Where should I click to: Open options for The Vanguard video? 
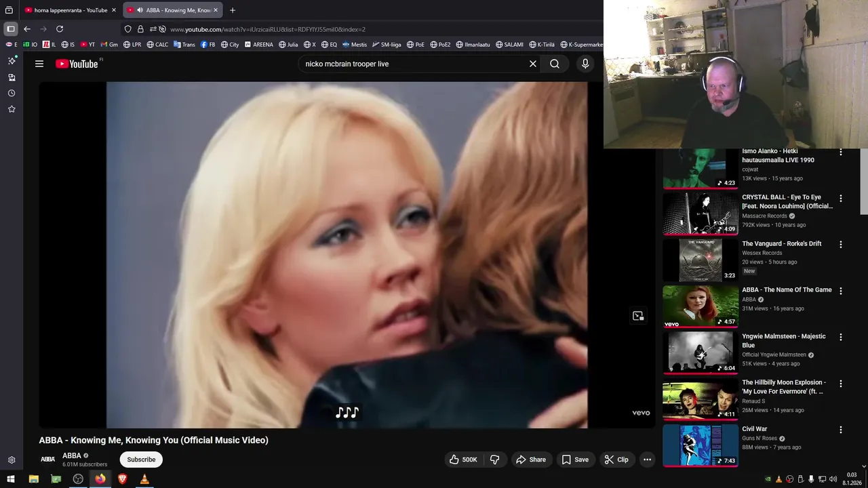point(841,244)
